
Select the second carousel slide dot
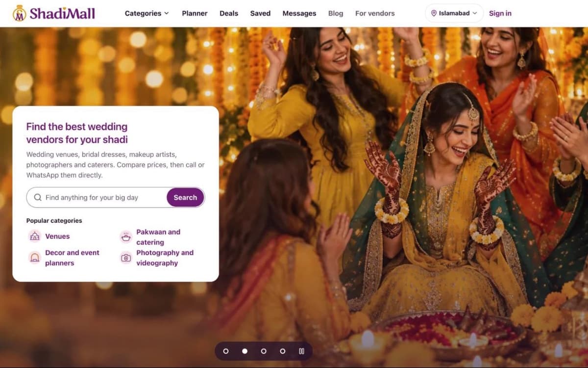[x=245, y=351]
